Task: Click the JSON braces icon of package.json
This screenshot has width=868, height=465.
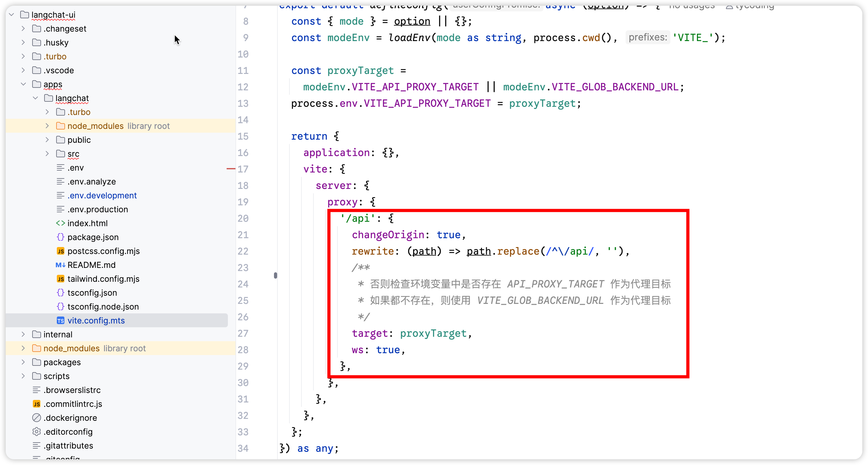Action: [x=60, y=237]
